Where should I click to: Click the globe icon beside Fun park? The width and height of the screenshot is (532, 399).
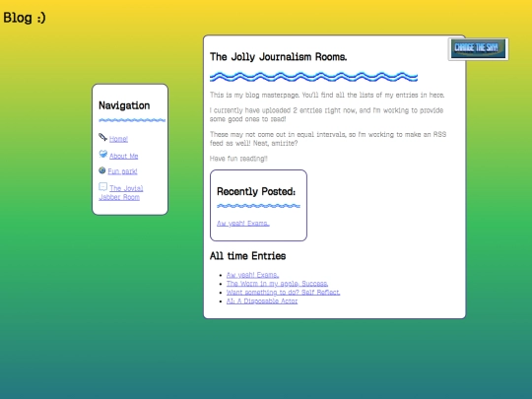pyautogui.click(x=102, y=170)
